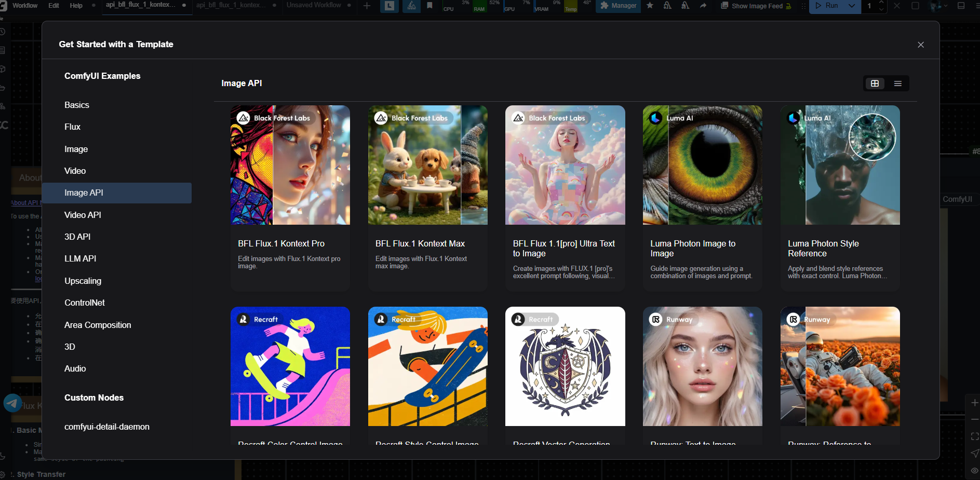The width and height of the screenshot is (980, 480).
Task: Open the Help menu
Action: coord(76,6)
